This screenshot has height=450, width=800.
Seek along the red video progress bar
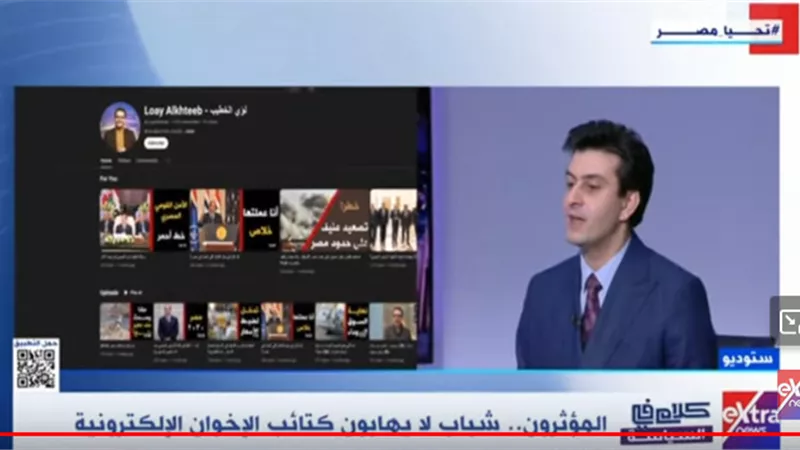click(400, 435)
